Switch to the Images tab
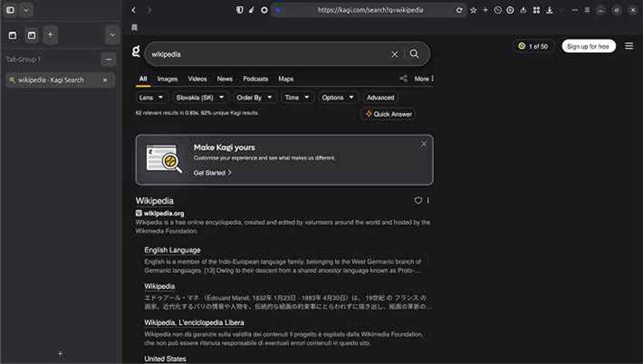This screenshot has height=364, width=643. tap(167, 78)
